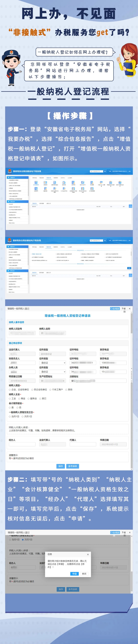Click 办税人员 联系电话 field
The image size is (138, 644).
113,372
